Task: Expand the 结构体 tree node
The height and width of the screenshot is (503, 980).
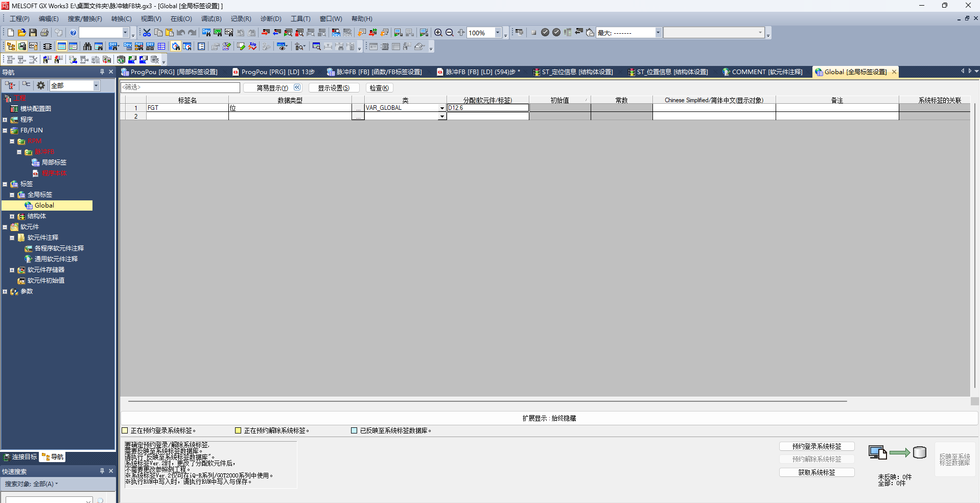Action: coord(12,216)
